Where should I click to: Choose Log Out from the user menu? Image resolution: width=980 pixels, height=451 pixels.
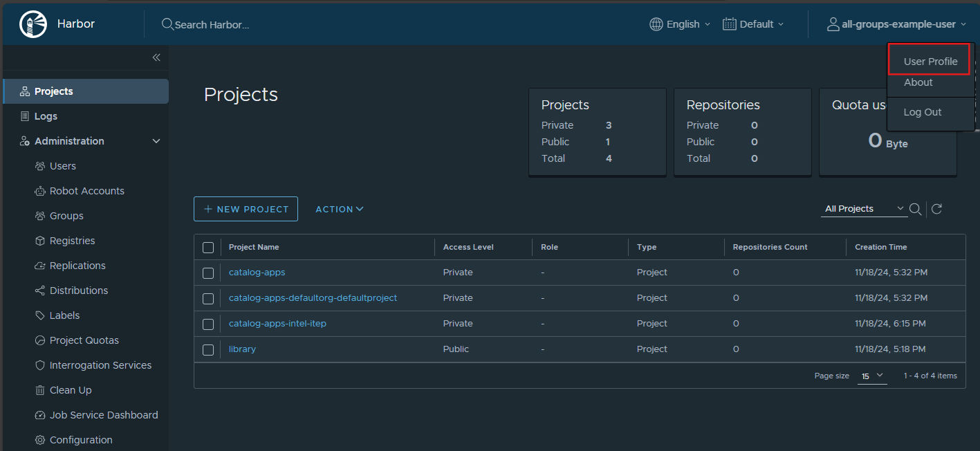tap(922, 112)
